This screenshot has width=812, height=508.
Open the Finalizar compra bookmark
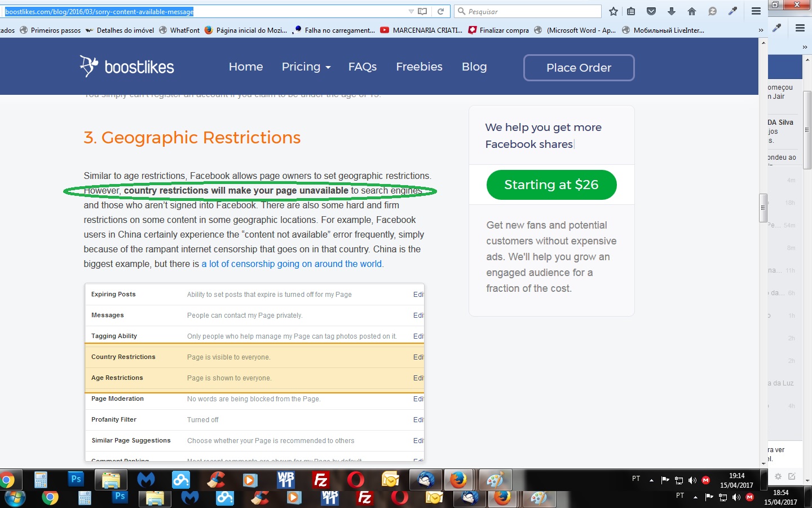(498, 30)
